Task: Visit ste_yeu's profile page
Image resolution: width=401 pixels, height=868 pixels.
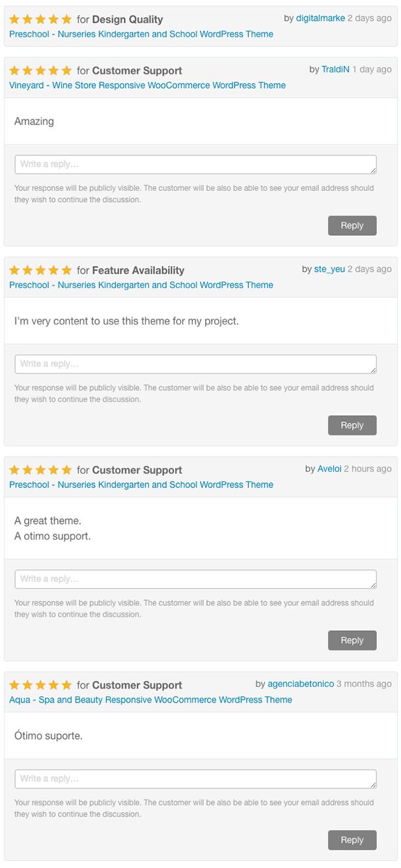Action: (x=329, y=268)
